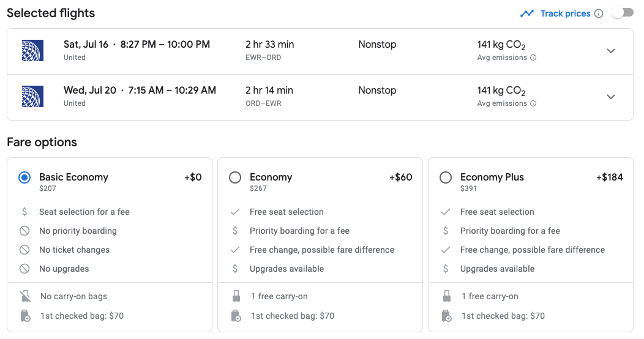Click the Economy +$60 price label
This screenshot has height=339, width=644.
click(400, 177)
